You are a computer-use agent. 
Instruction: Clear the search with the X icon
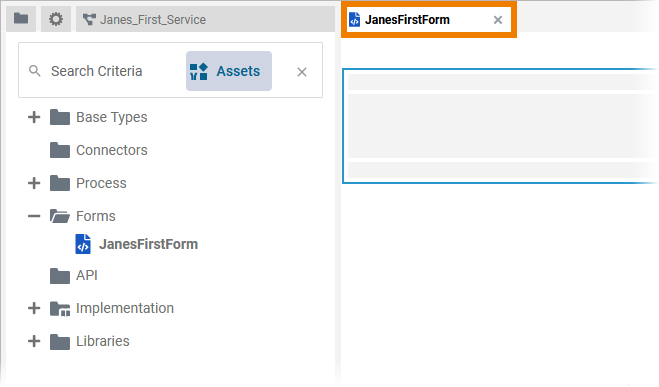(x=301, y=72)
